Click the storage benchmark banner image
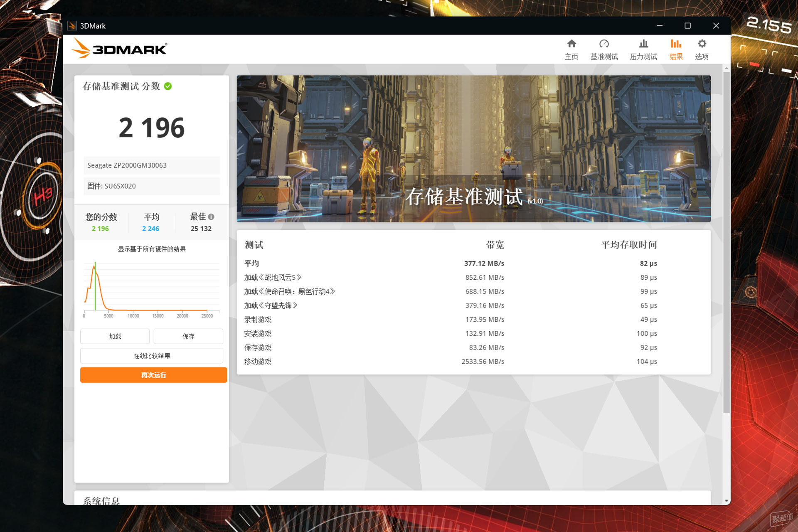The image size is (798, 532). 473,148
